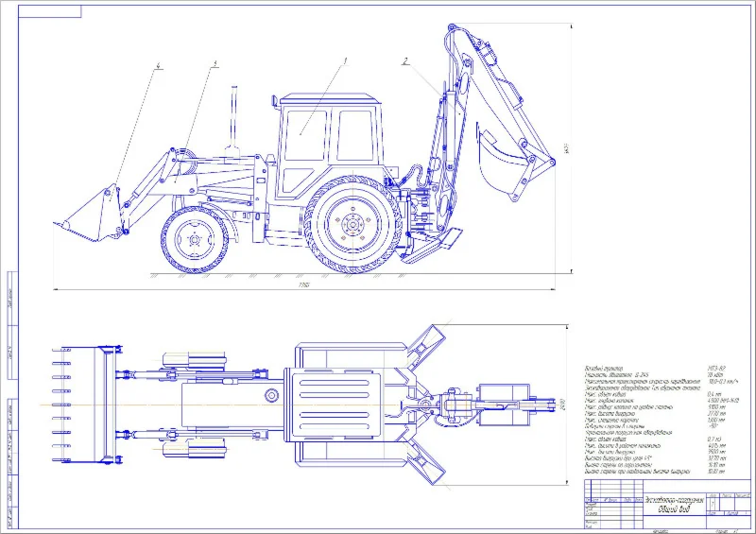Select the small front wheel hub in side view
Screen dimensions: 756x534
coord(195,240)
